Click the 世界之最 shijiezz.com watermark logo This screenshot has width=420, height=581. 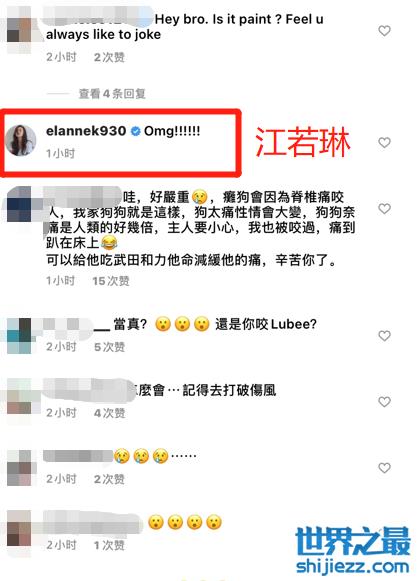tap(353, 551)
